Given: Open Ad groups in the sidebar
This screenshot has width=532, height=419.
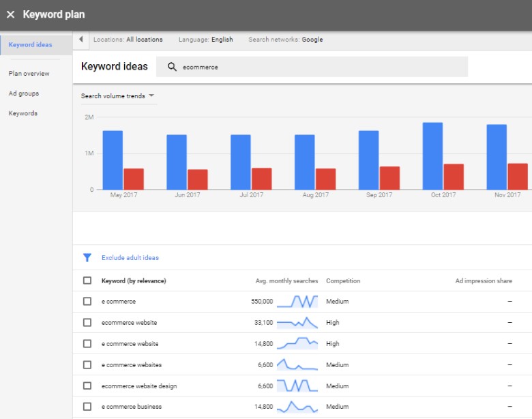Looking at the screenshot, I should tap(24, 93).
